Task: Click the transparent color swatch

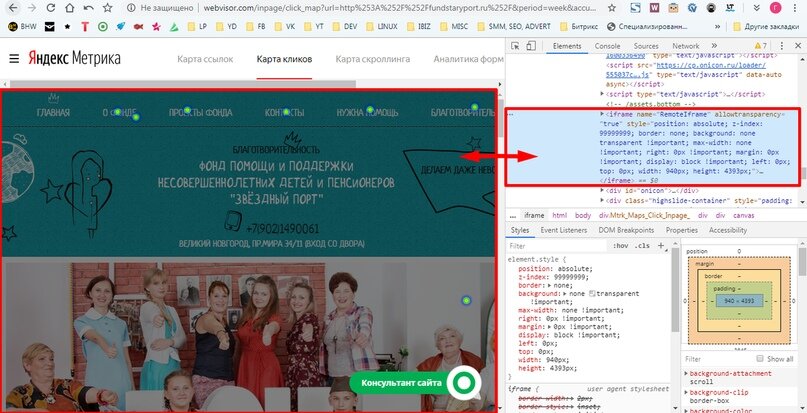Action: (x=592, y=294)
